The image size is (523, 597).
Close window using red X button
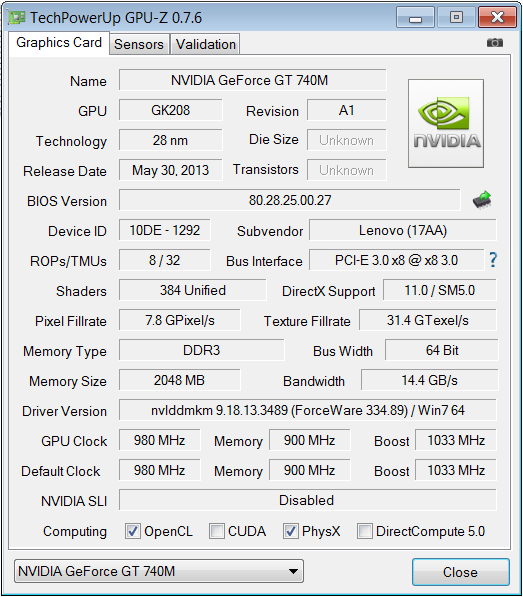(497, 17)
